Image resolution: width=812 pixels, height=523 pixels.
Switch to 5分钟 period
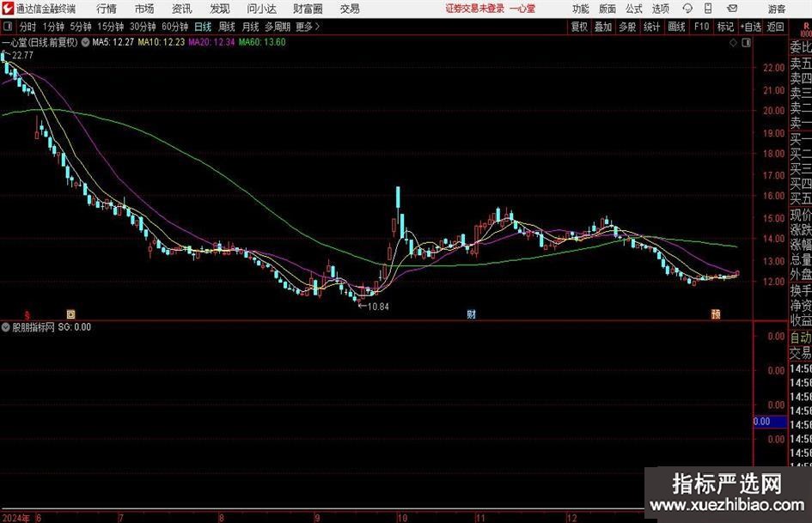pos(81,27)
